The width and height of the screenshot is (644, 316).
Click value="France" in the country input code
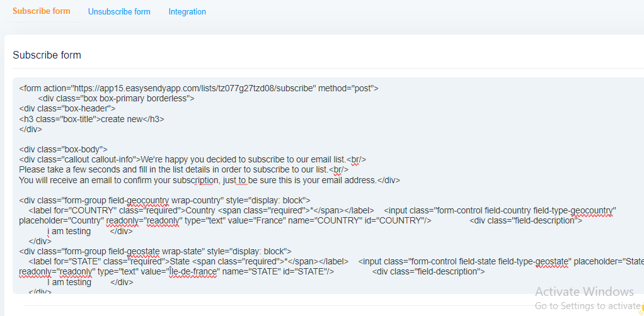click(263, 220)
